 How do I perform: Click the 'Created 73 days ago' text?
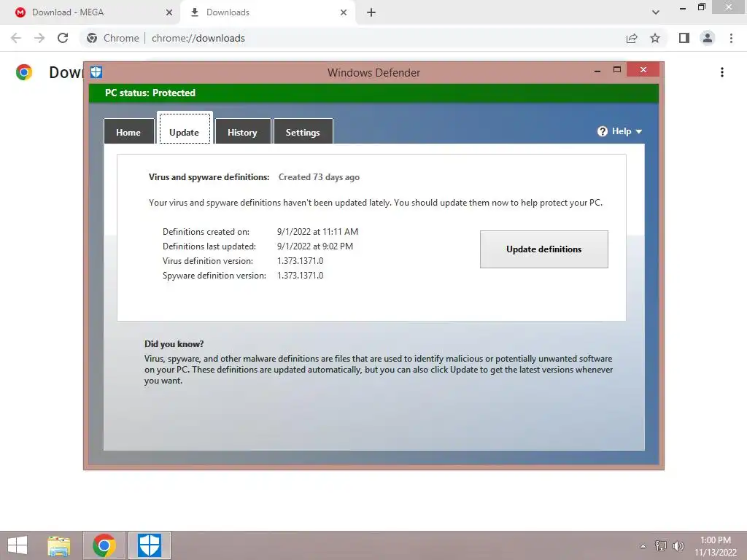click(x=319, y=177)
